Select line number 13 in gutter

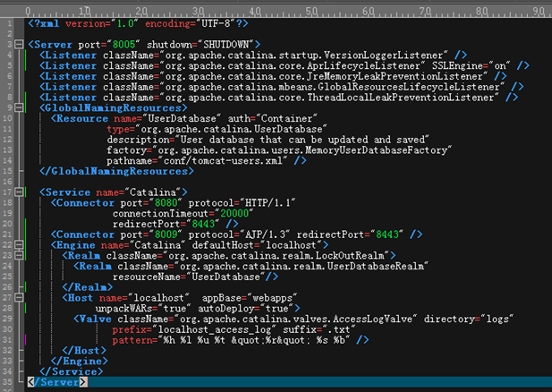[x=7, y=150]
